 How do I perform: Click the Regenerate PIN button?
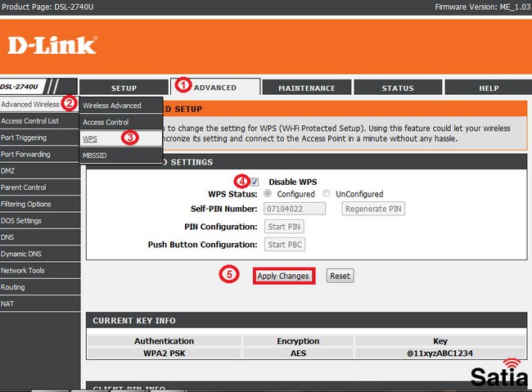click(373, 209)
